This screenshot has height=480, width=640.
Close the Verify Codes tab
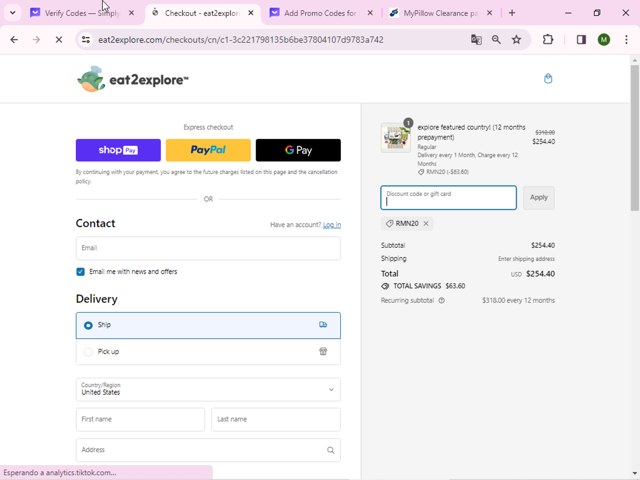(131, 13)
